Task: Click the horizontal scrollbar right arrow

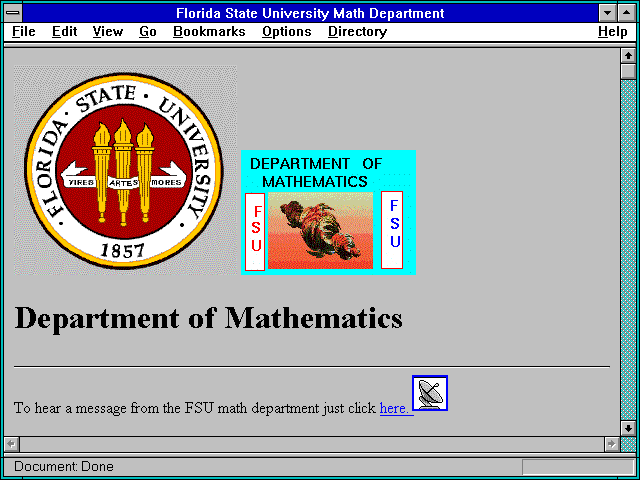Action: 611,444
